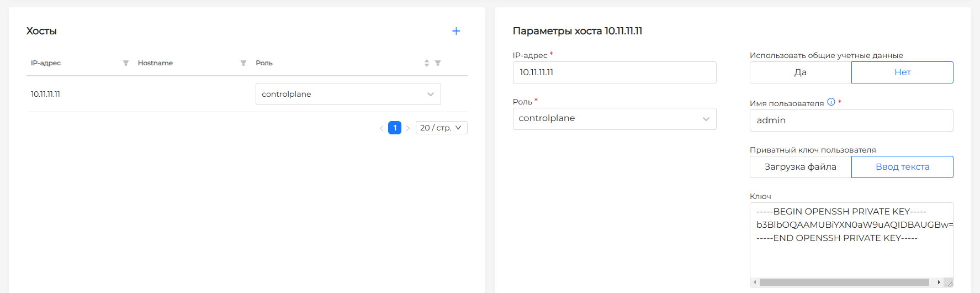Click the plus icon to add host
Image resolution: width=980 pixels, height=293 pixels.
click(x=456, y=31)
